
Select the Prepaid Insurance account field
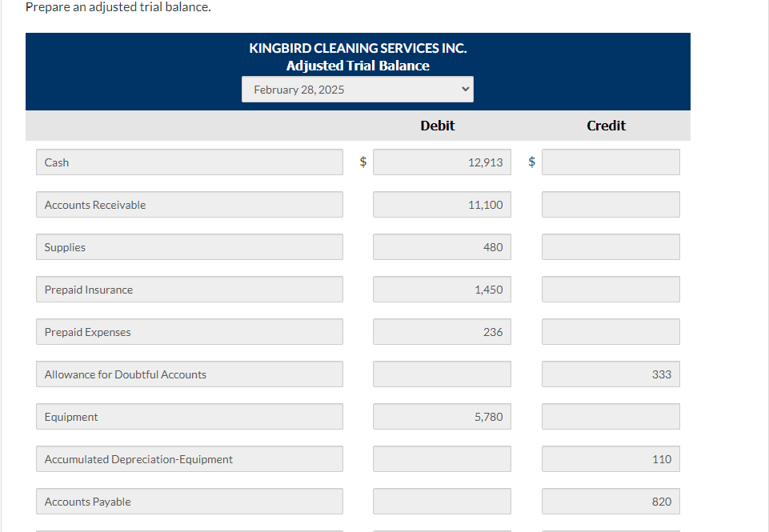189,289
